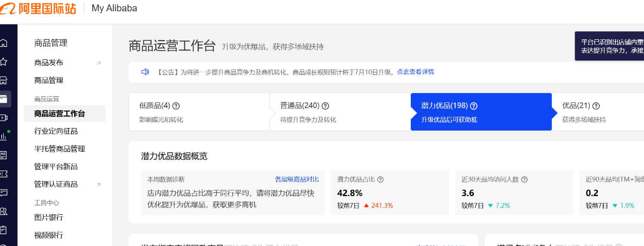
Task: Switch to the 低质品(4) tab
Action: click(199, 112)
